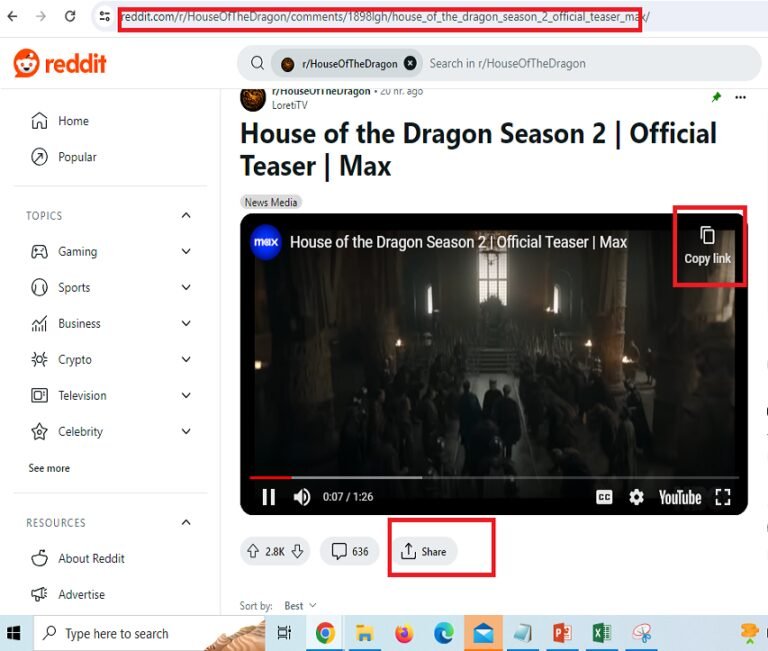Click the video title link in player
768x651 pixels.
[458, 242]
